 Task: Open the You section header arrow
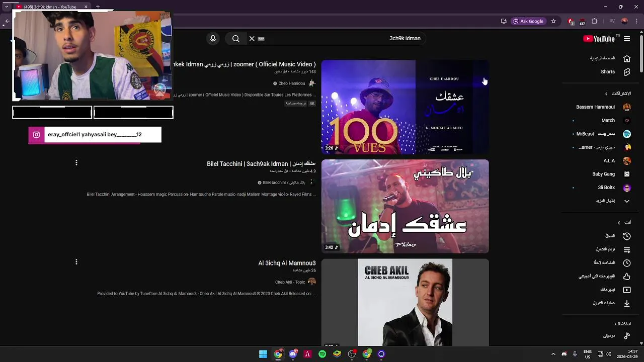619,223
